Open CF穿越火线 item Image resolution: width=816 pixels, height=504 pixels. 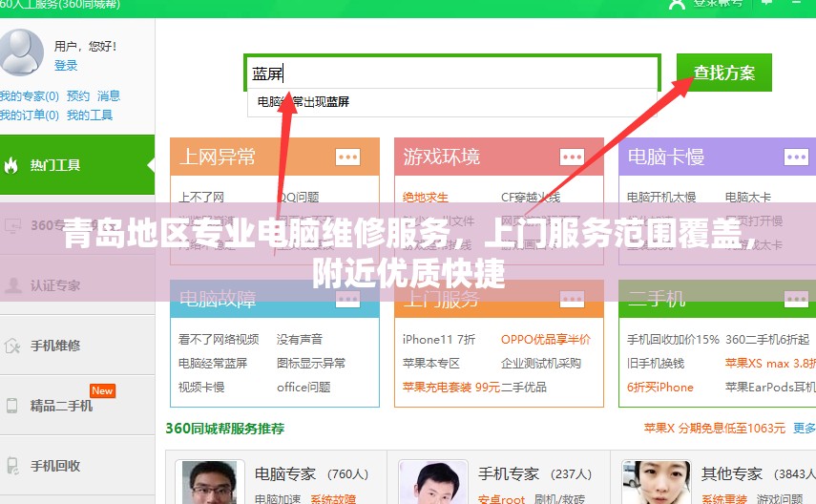[531, 198]
